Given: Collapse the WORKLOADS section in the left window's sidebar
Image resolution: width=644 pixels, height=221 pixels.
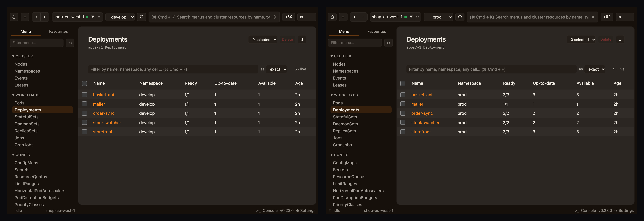Looking at the screenshot, I should (26, 95).
